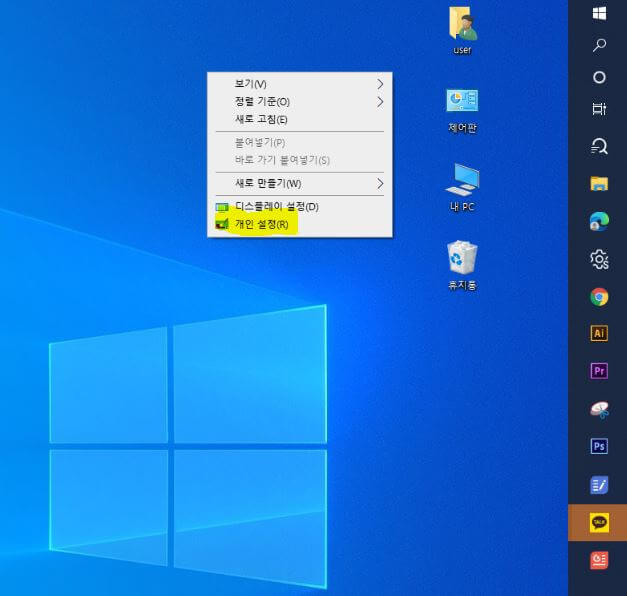Open 개인 설정(R) from context menu
The image size is (627, 596).
coord(300,224)
